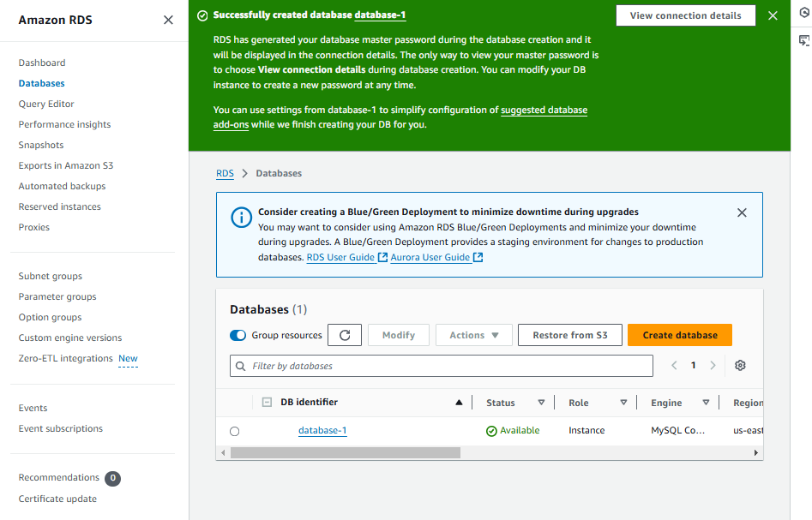Open the Engine column filter dropdown
812x520 pixels.
[x=706, y=402]
